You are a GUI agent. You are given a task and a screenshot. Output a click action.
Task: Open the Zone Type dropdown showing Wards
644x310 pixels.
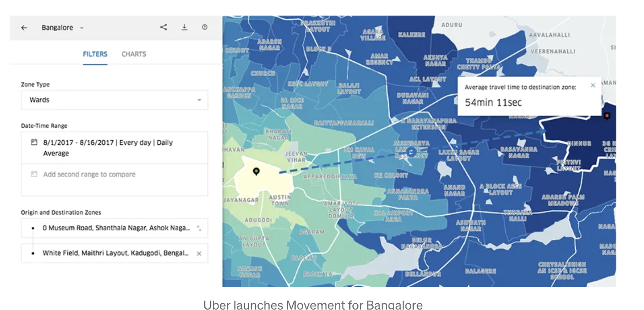114,100
